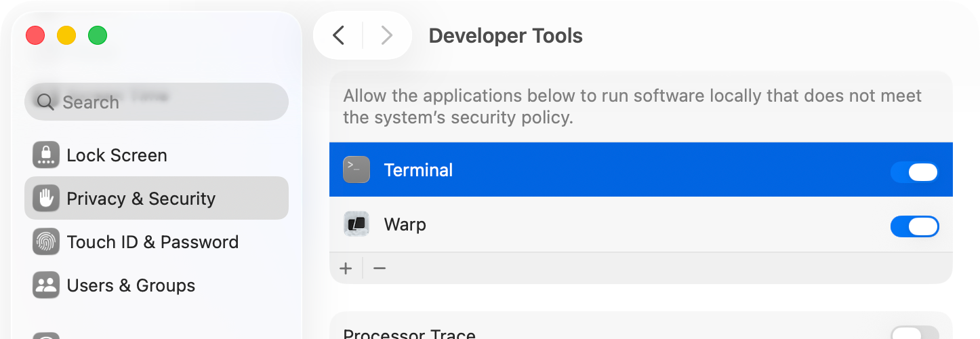Click the Lock Screen padlock icon
The image size is (980, 339).
[x=46, y=155]
